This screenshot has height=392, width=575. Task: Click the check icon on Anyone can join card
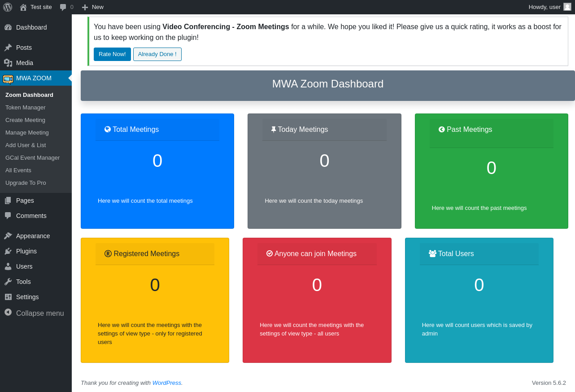pos(270,253)
